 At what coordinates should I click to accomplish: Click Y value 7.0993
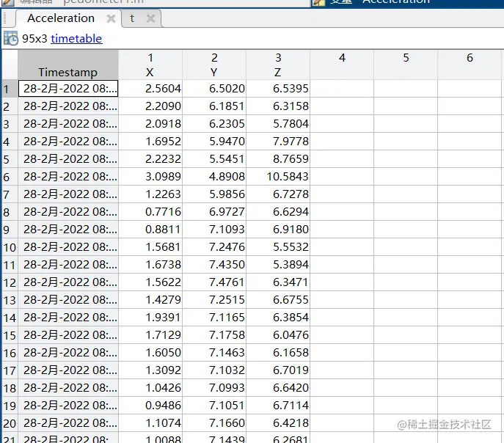[227, 388]
